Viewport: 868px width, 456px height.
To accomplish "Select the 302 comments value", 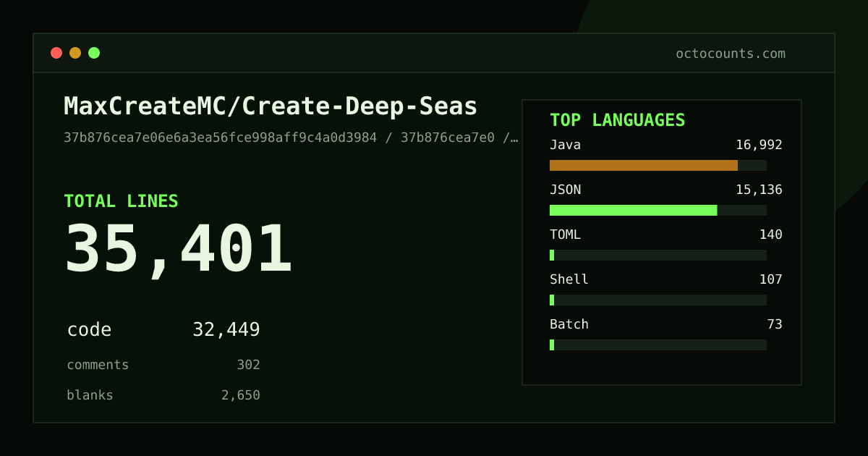I will point(248,365).
